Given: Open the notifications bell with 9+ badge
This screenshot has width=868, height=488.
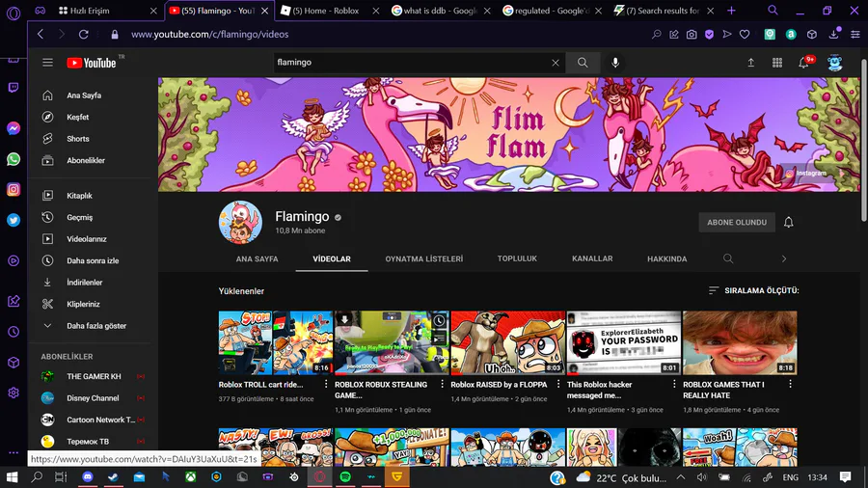Looking at the screenshot, I should point(803,63).
